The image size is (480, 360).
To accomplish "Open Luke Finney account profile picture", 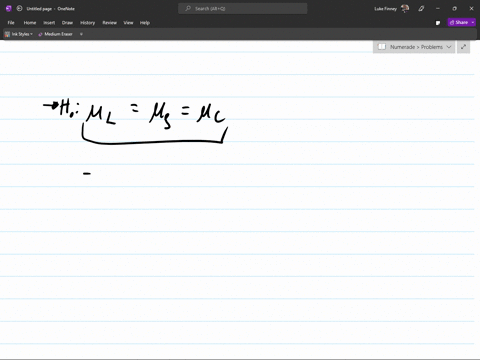I will point(405,9).
